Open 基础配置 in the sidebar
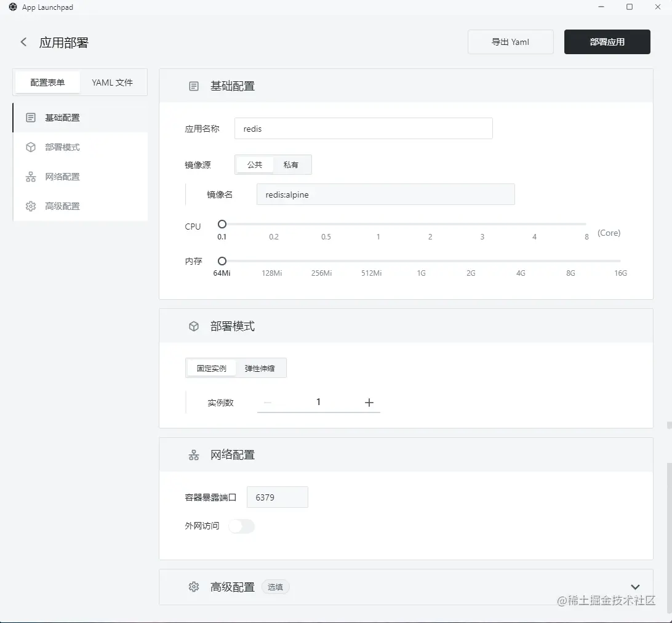 [81, 118]
